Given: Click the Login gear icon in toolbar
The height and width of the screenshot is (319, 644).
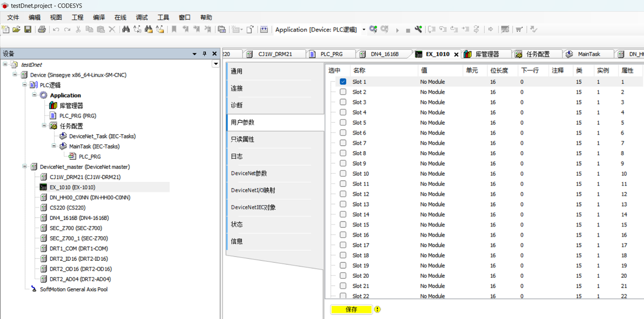Looking at the screenshot, I should 373,30.
